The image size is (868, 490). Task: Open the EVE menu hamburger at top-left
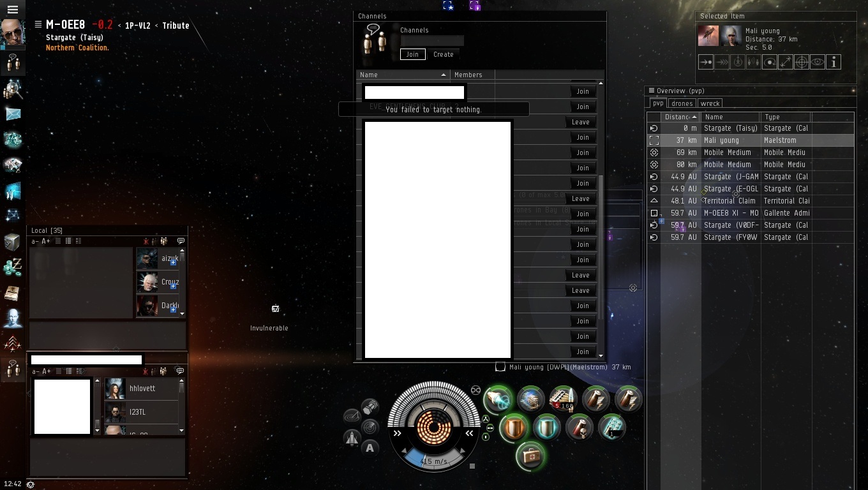pyautogui.click(x=12, y=10)
